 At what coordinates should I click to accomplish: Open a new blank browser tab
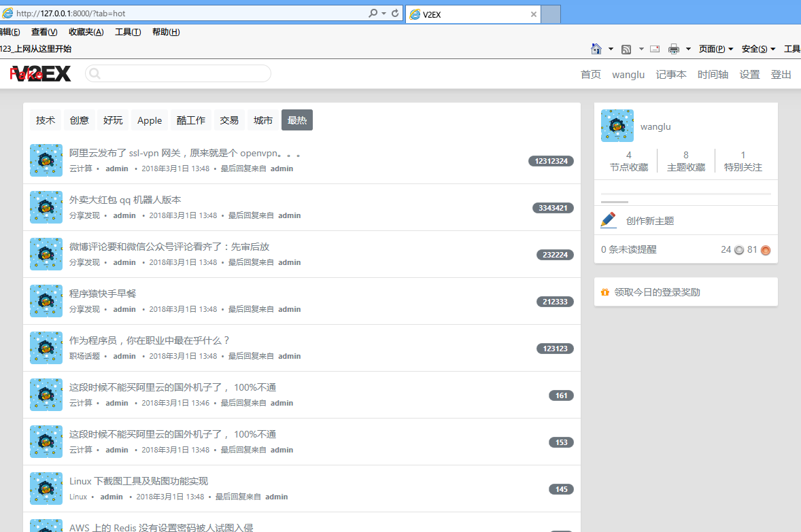tap(551, 14)
